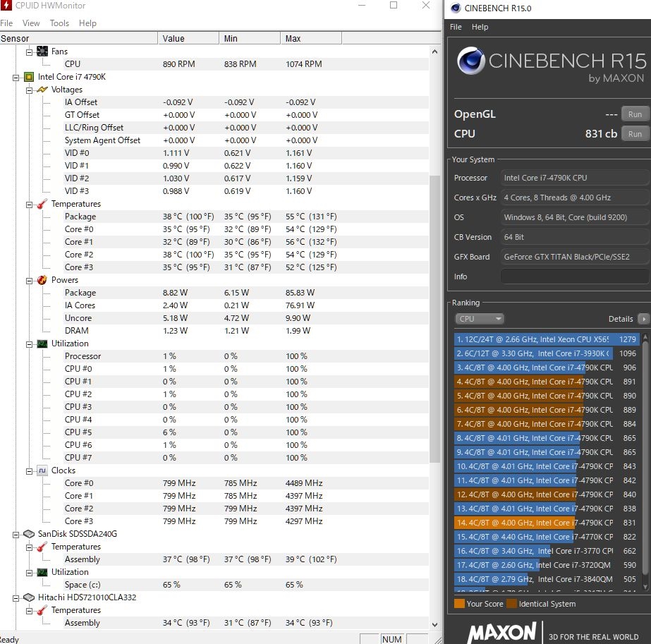The height and width of the screenshot is (644, 651).
Task: Click the Details arrow button in Ranking
Action: point(643,318)
